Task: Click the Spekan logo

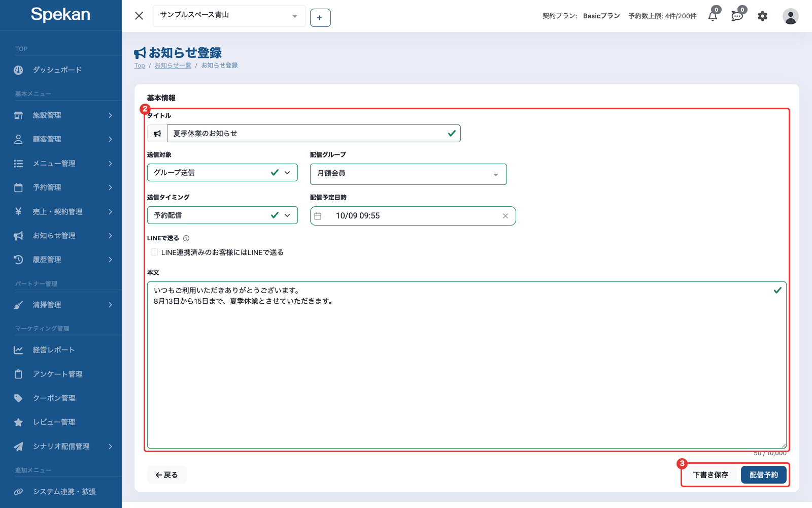Action: pos(60,14)
